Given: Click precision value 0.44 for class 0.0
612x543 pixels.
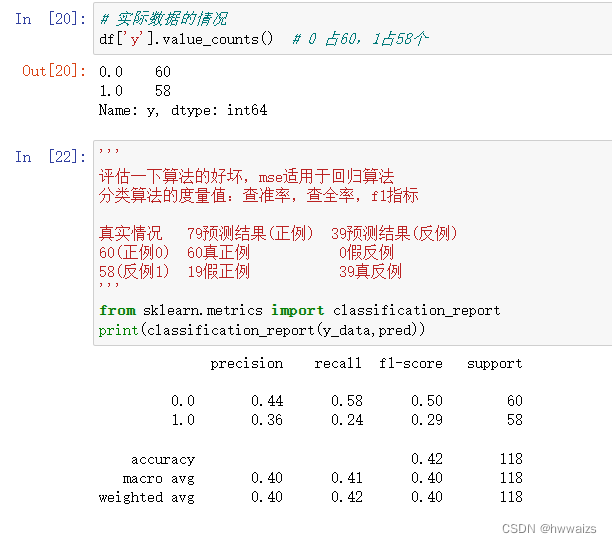Looking at the screenshot, I should click(x=267, y=401).
